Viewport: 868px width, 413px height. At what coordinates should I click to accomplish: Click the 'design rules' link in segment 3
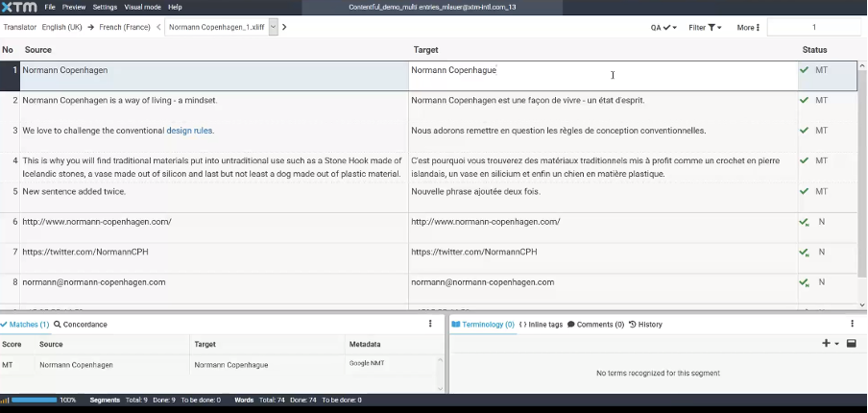point(189,131)
